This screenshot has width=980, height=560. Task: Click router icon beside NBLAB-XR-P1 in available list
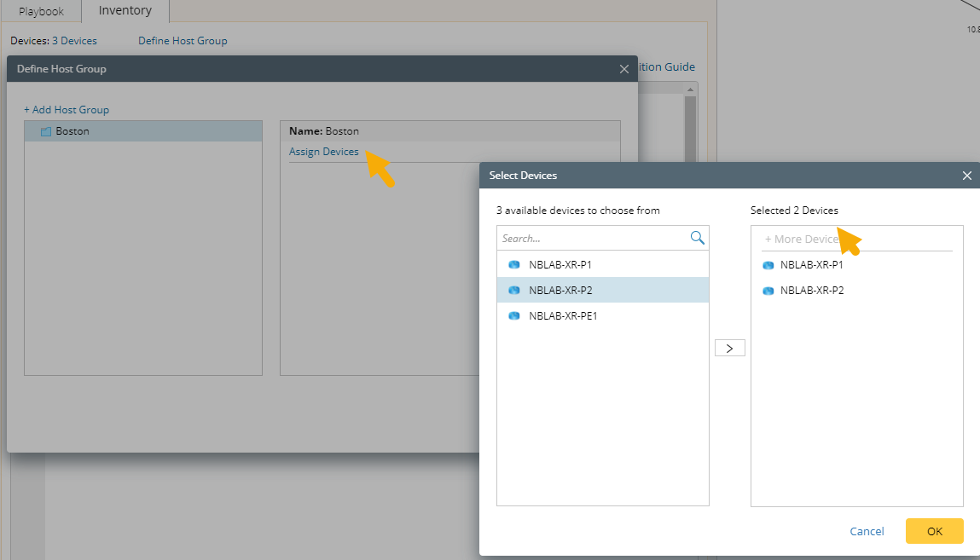coord(514,265)
